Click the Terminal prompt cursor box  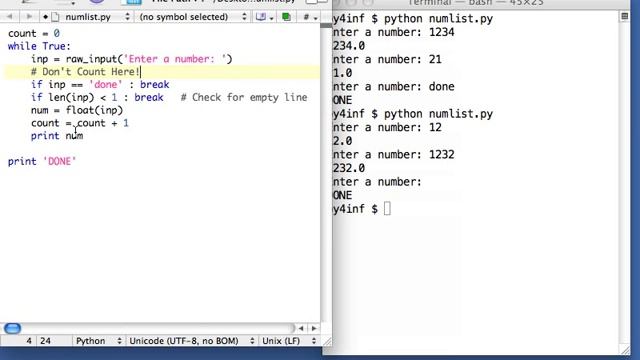387,209
